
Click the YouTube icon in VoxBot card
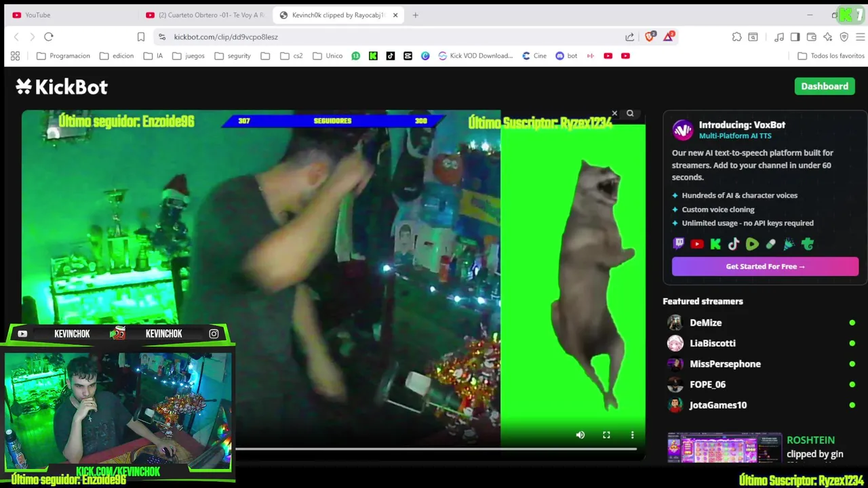point(697,244)
